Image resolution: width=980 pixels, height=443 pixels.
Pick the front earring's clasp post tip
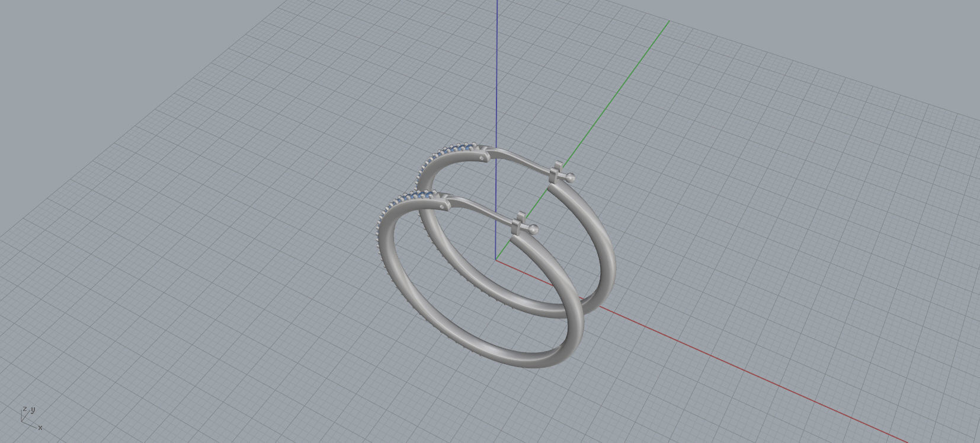click(533, 229)
